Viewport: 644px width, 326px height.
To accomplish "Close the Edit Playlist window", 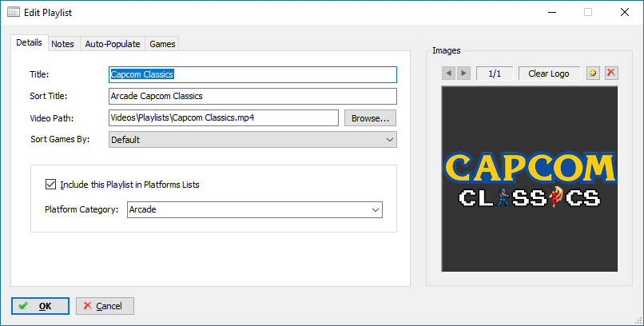I will click(x=625, y=12).
